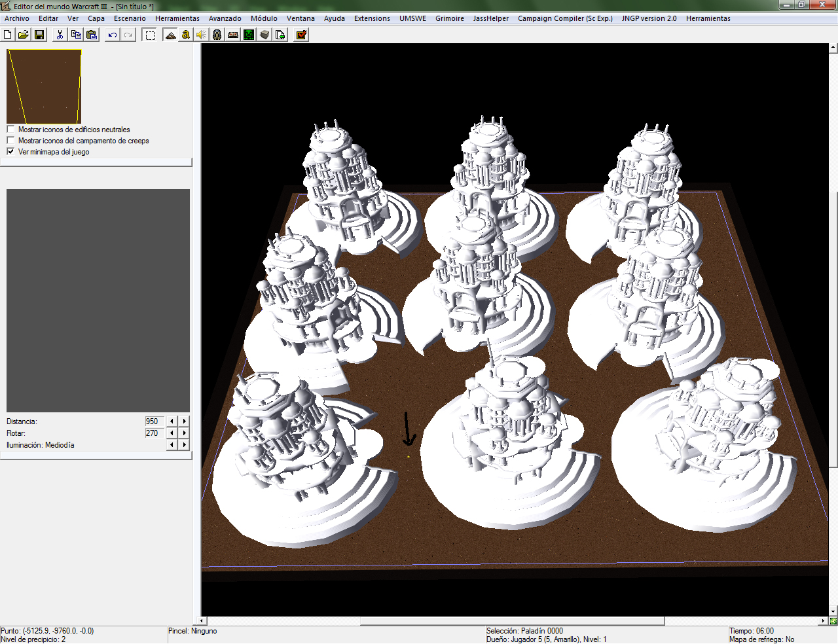Increase Distancia with right arrow
The width and height of the screenshot is (838, 644).
click(185, 421)
